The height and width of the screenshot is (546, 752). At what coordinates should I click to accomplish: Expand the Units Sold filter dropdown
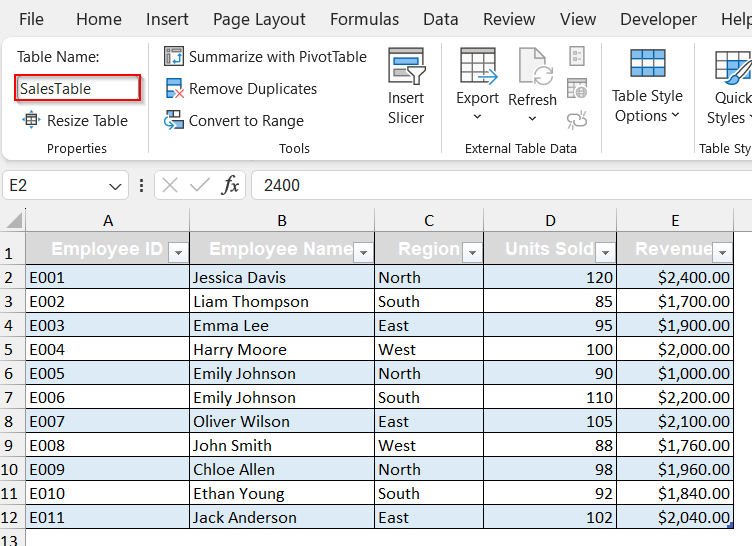click(604, 252)
